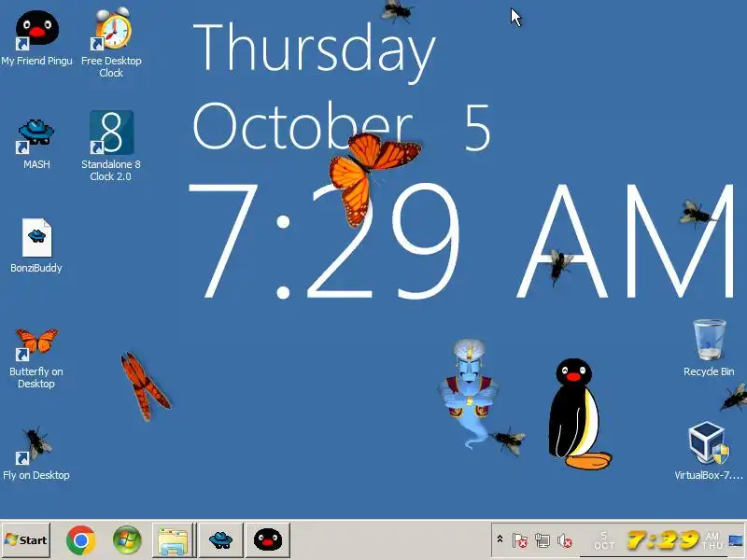Select the Fly on Desktop shortcut
The height and width of the screenshot is (560, 747).
click(x=36, y=454)
